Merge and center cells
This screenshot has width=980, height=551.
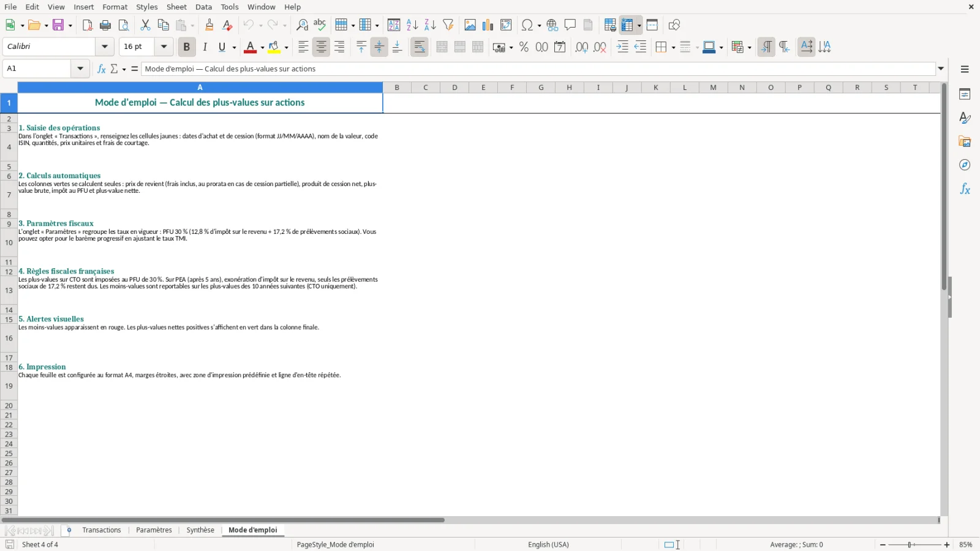pos(442,47)
